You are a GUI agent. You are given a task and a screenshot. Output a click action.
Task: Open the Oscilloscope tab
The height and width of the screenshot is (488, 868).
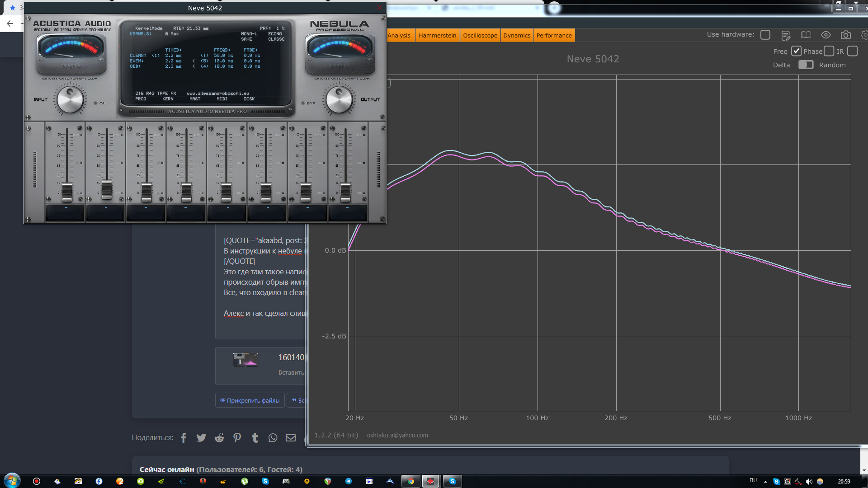pos(480,35)
